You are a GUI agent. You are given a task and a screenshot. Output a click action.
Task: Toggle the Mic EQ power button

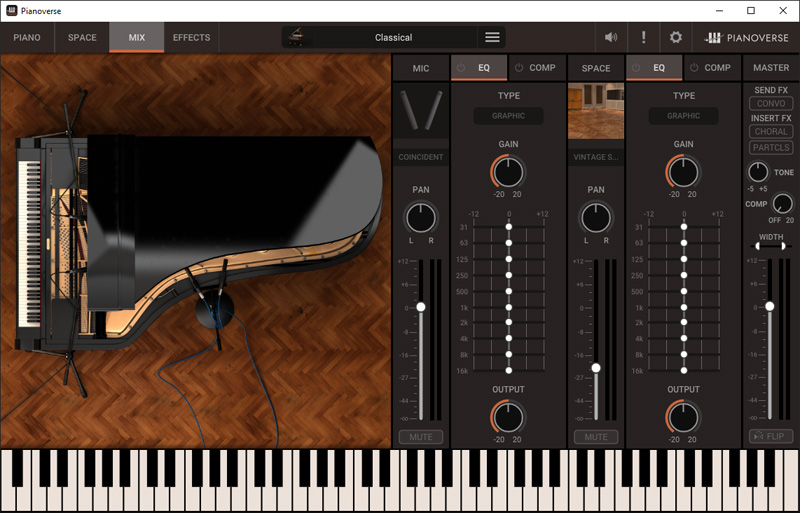pos(461,68)
